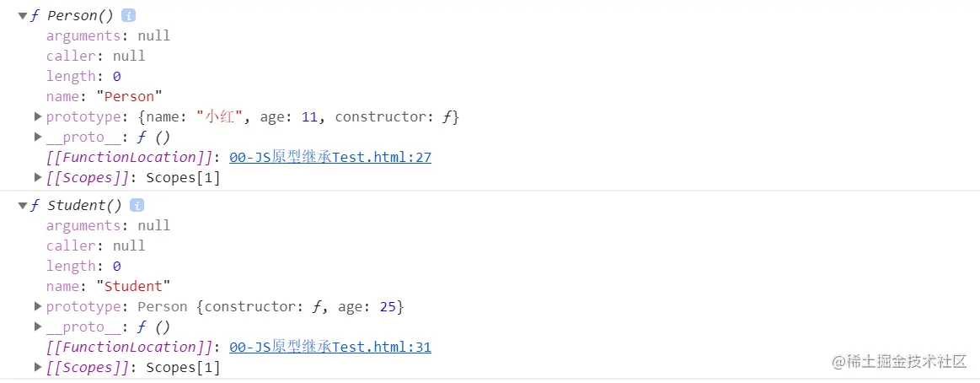Open link 00-JS原型继承Test.html:31
This screenshot has height=383, width=980.
coord(330,347)
